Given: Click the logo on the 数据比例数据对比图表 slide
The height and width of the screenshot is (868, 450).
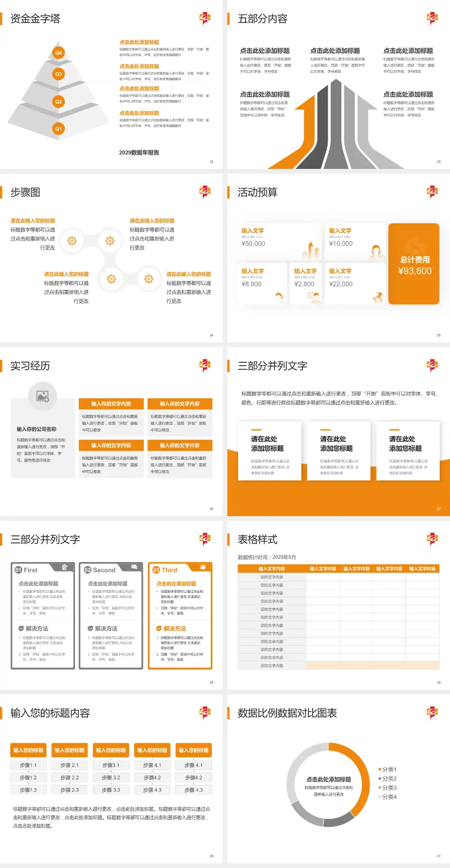Looking at the screenshot, I should 432,713.
